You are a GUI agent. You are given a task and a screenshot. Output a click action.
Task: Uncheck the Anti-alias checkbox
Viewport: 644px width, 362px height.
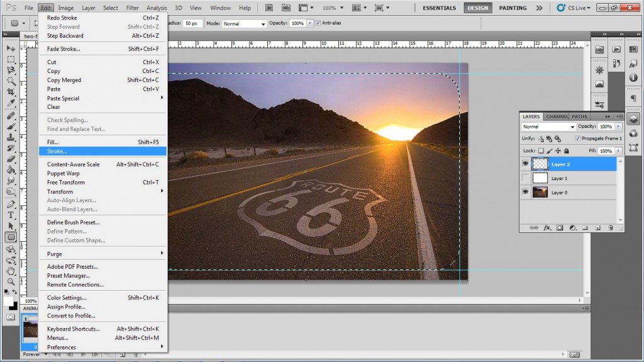point(318,23)
